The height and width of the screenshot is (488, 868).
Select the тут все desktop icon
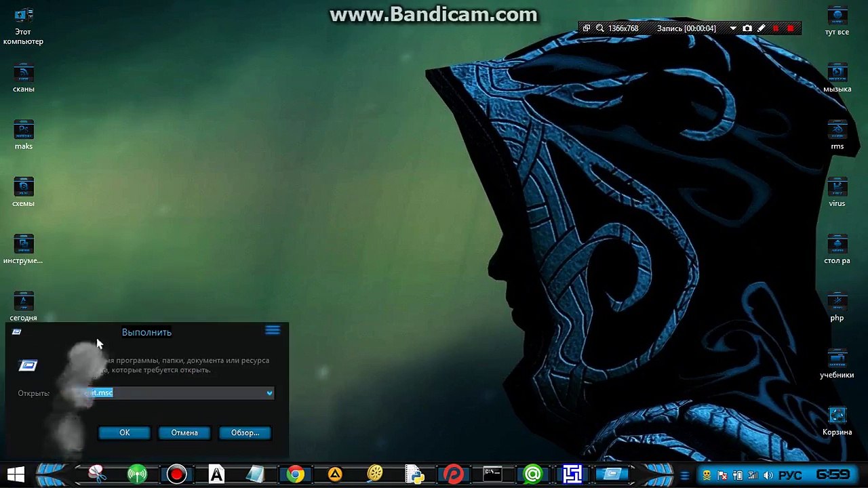(837, 22)
